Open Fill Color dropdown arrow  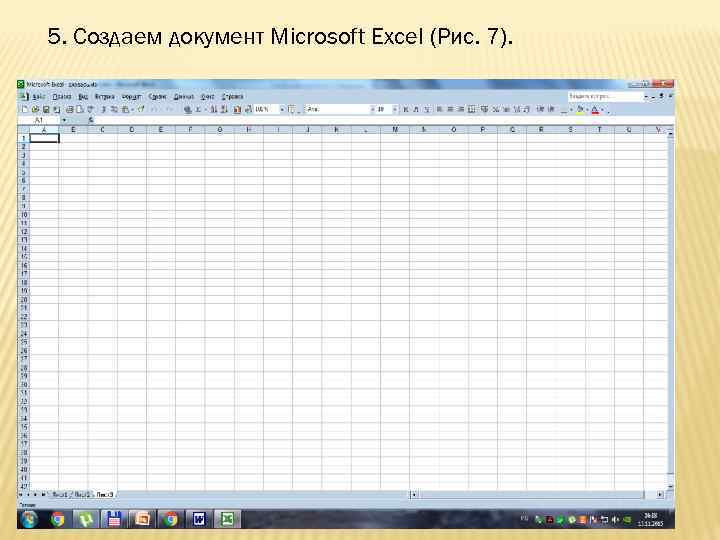click(x=587, y=109)
